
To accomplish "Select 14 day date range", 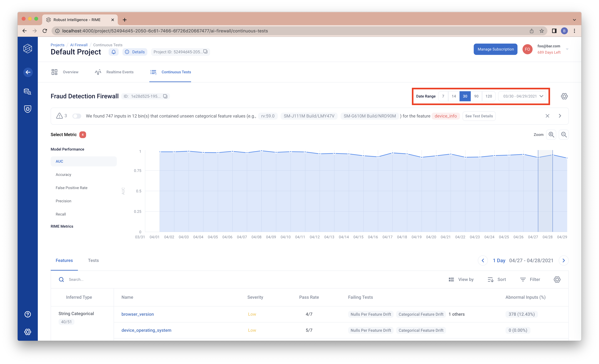I will tap(454, 96).
